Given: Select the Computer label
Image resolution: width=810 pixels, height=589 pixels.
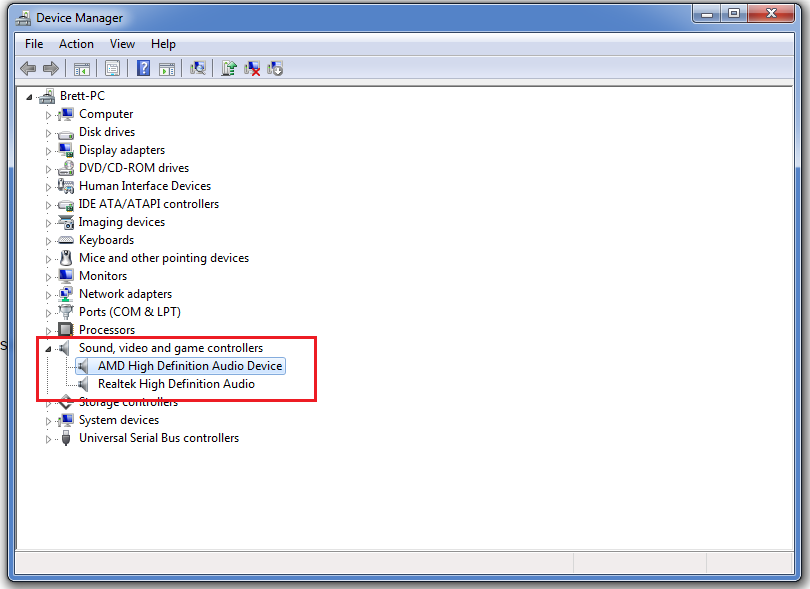Looking at the screenshot, I should coord(106,114).
